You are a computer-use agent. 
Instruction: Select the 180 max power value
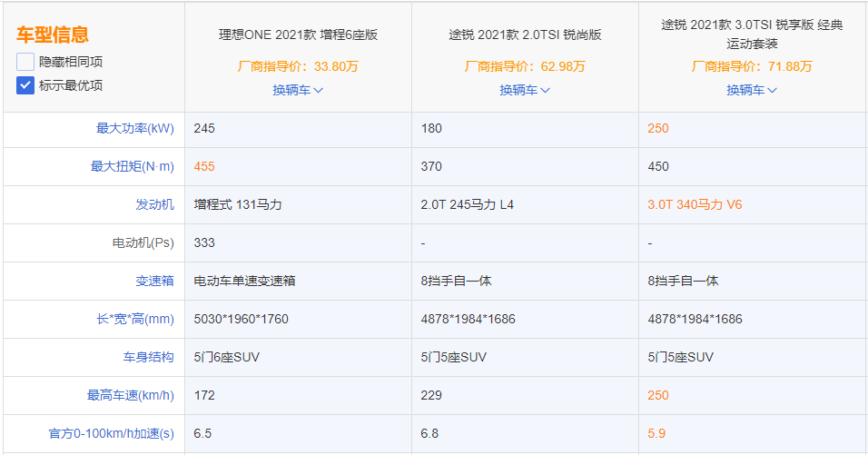point(431,128)
